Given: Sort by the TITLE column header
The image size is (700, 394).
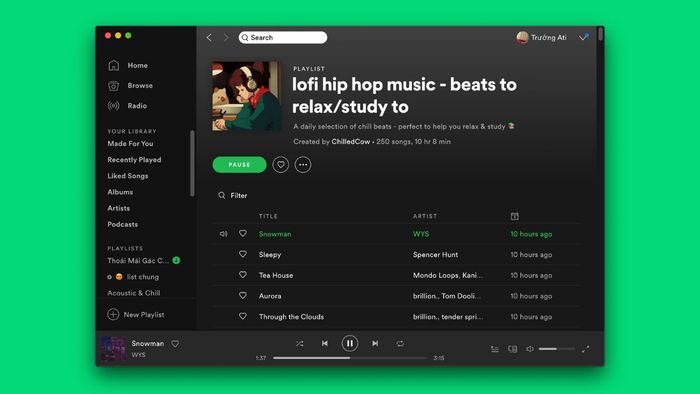Looking at the screenshot, I should pyautogui.click(x=268, y=216).
